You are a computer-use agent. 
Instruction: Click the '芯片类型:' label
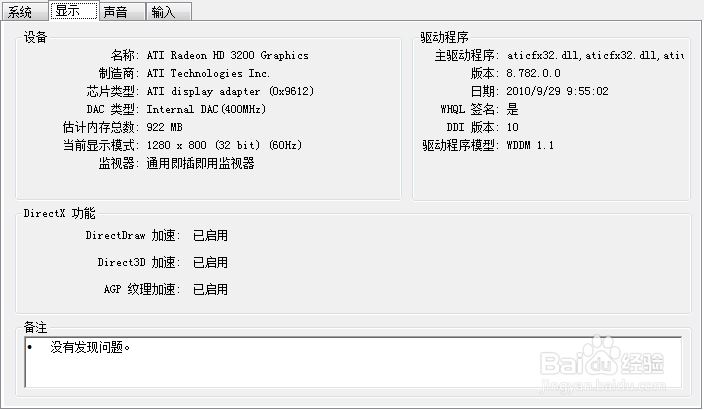113,91
